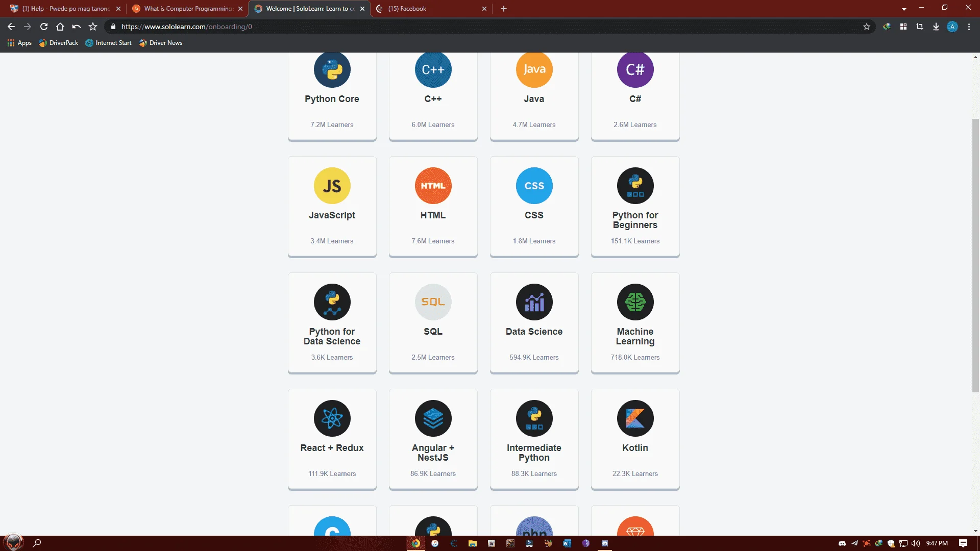Click the '594.9K Learners' text
Image resolution: width=980 pixels, height=551 pixels.
pos(534,357)
